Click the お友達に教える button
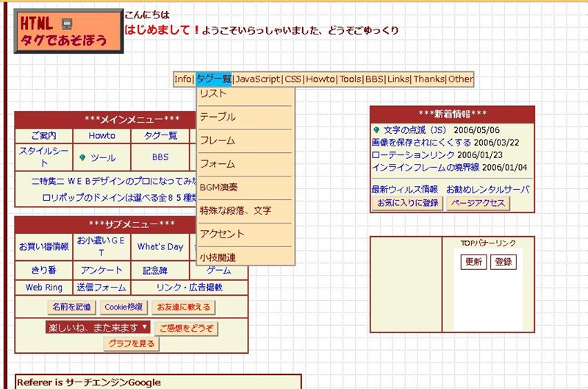The width and height of the screenshot is (588, 389). coord(184,307)
